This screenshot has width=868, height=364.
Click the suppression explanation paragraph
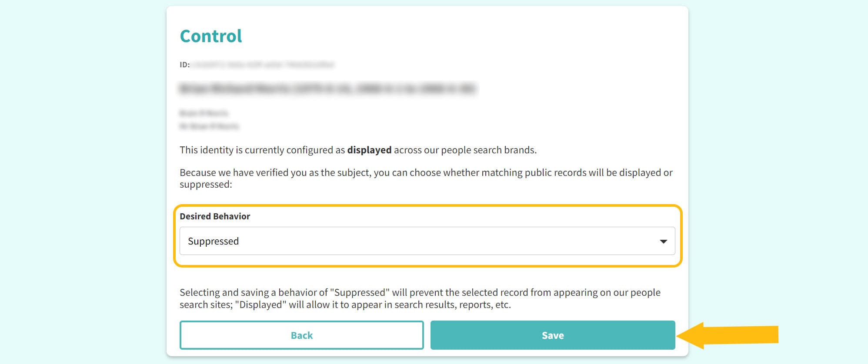(x=419, y=298)
